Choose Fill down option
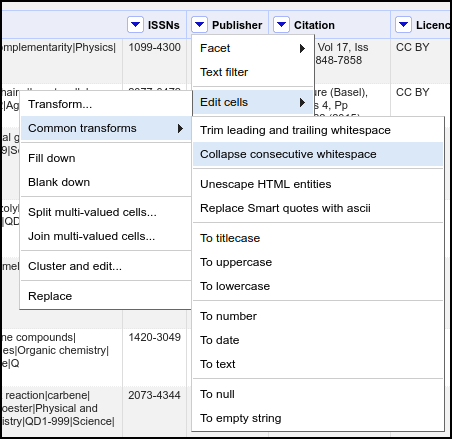The image size is (452, 439). [x=106, y=158]
